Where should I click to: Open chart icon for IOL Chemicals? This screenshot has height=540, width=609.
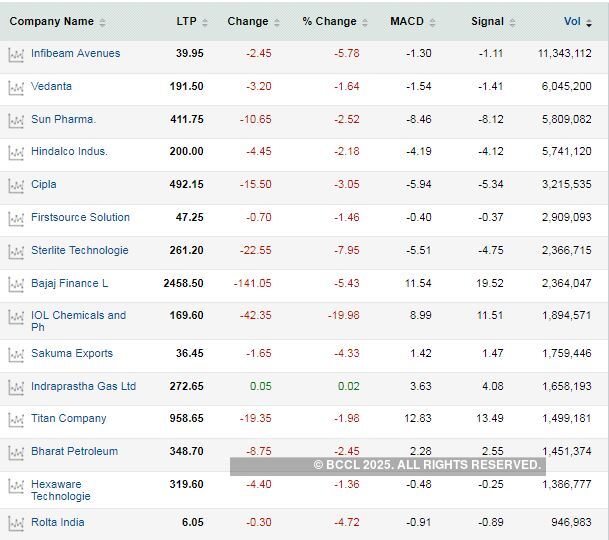[16, 317]
